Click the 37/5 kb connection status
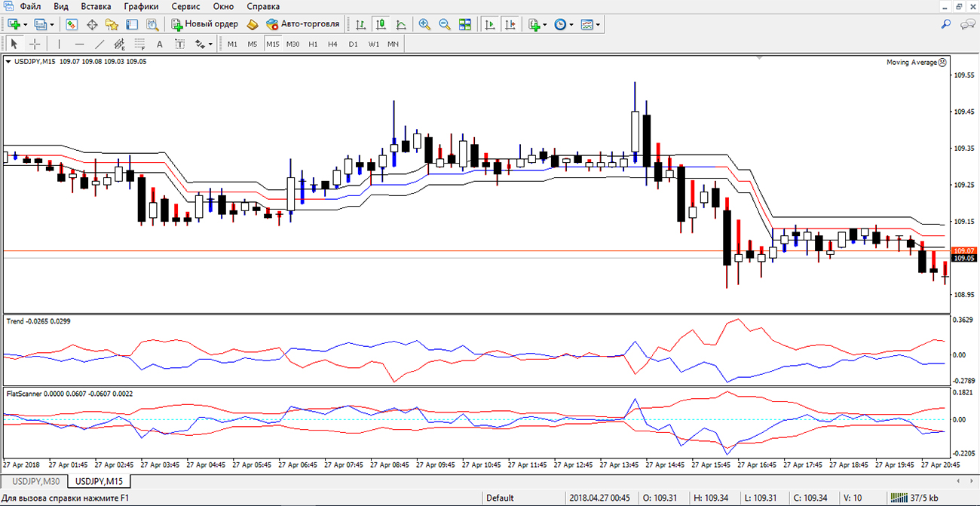 [x=914, y=498]
